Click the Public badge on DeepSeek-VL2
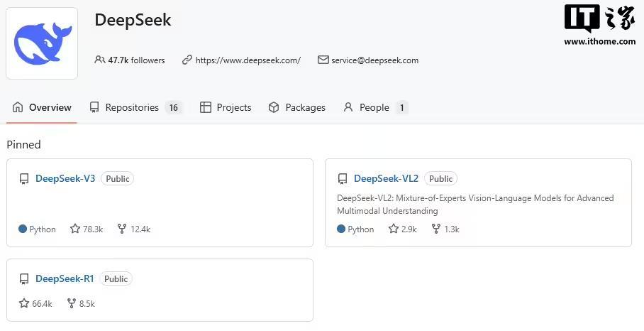This screenshot has height=331, width=644. click(440, 178)
